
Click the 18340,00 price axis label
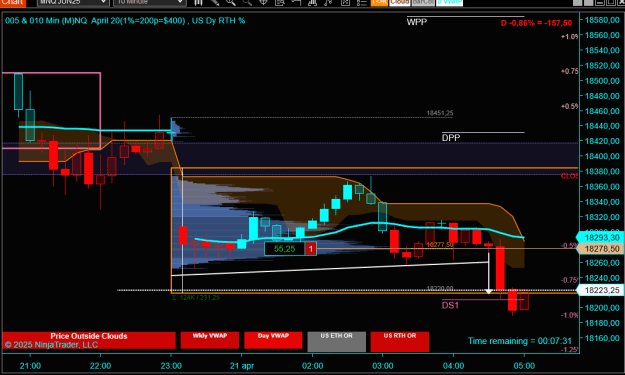point(602,202)
